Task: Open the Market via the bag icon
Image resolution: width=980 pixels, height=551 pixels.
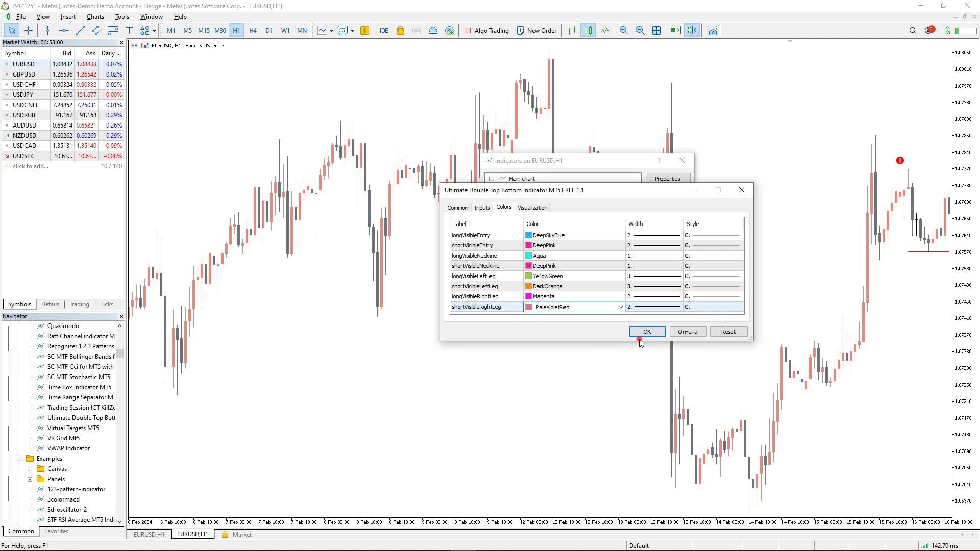Action: pos(400,31)
